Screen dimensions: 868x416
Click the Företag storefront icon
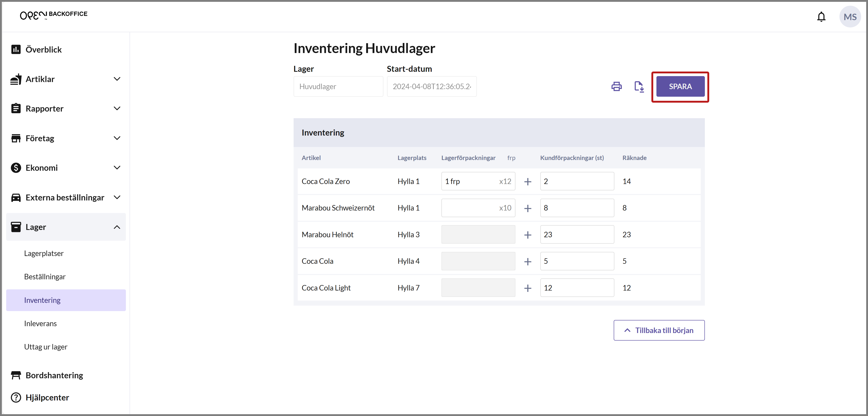[x=16, y=138]
